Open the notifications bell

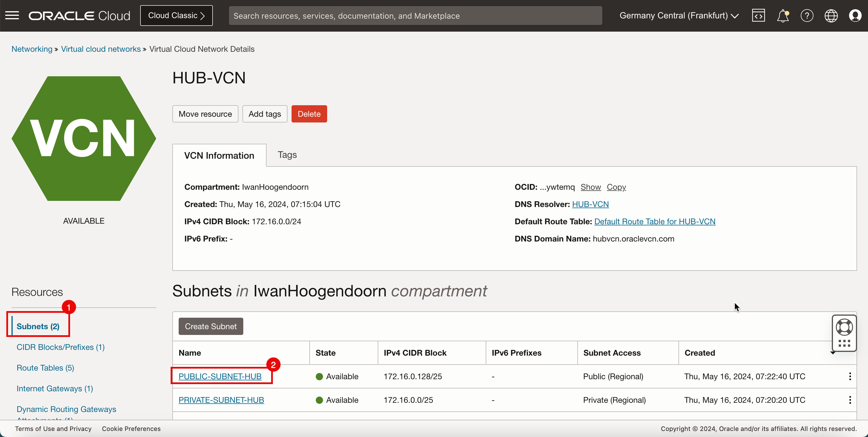[x=782, y=16]
